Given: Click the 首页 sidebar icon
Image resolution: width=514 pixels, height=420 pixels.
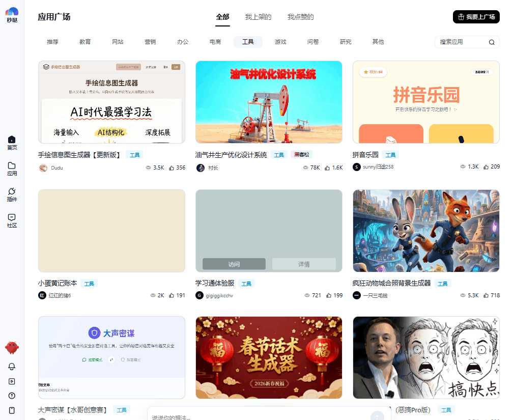Looking at the screenshot, I should tap(12, 142).
